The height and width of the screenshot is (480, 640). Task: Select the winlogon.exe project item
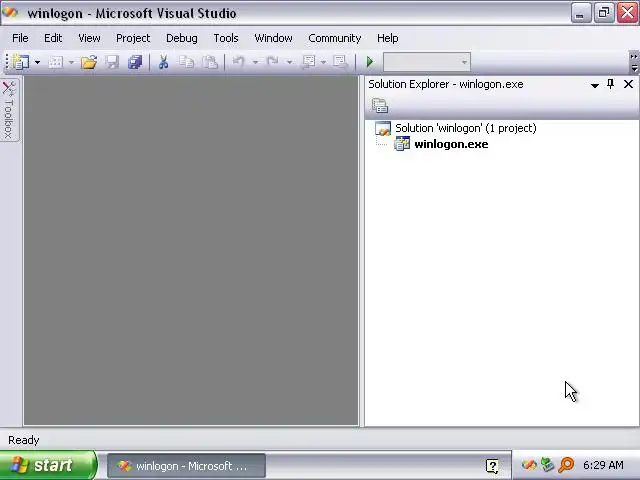(451, 144)
